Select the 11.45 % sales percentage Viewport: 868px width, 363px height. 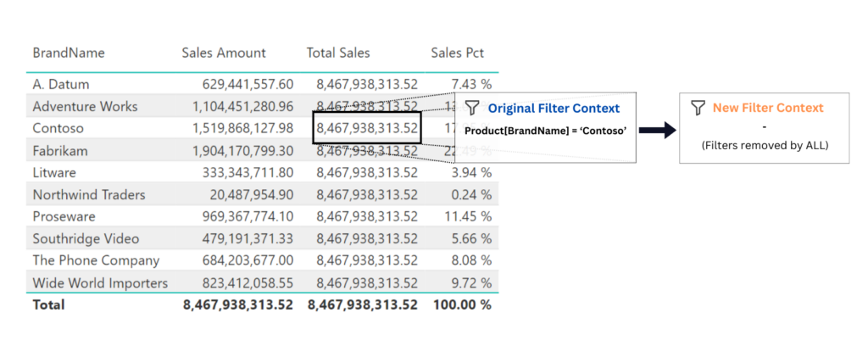tap(468, 216)
